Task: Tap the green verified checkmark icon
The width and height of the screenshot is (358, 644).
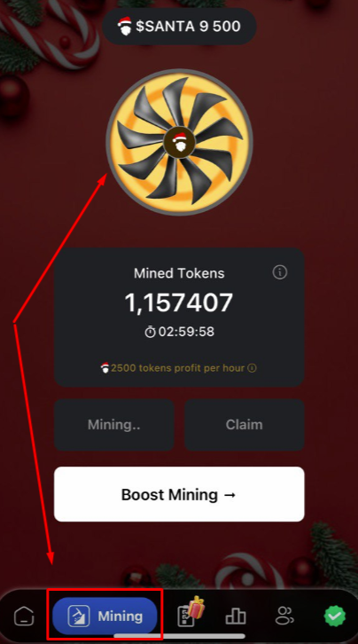Action: 335,617
